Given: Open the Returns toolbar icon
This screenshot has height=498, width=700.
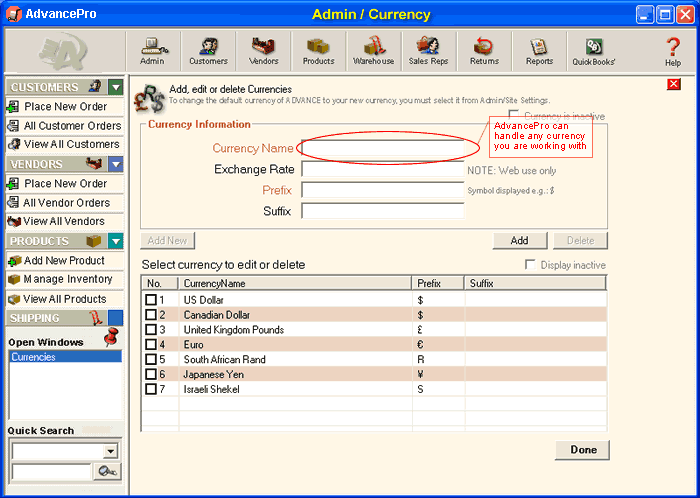Looking at the screenshot, I should pos(484,51).
